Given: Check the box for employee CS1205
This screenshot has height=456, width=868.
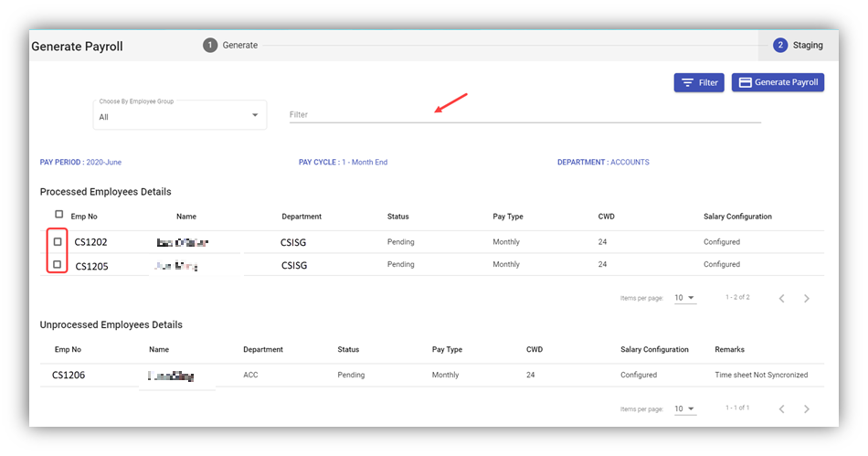Looking at the screenshot, I should click(58, 264).
